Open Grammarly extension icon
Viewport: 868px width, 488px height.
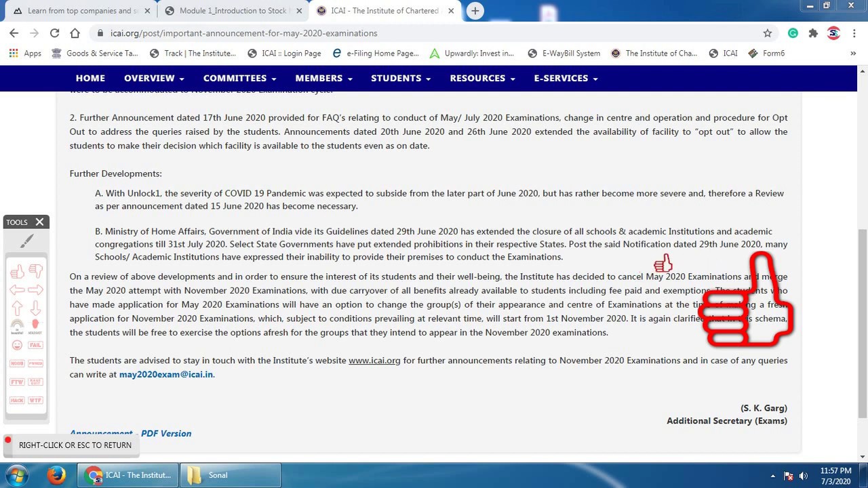tap(793, 33)
